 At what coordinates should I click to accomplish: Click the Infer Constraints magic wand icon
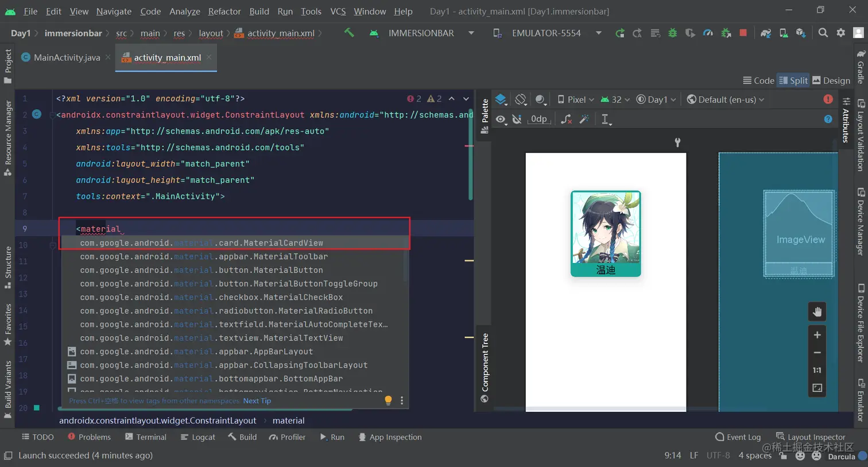[x=584, y=119]
